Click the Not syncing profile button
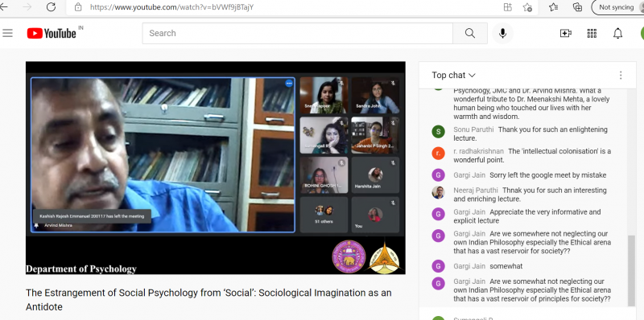The image size is (644, 320). pyautogui.click(x=617, y=7)
